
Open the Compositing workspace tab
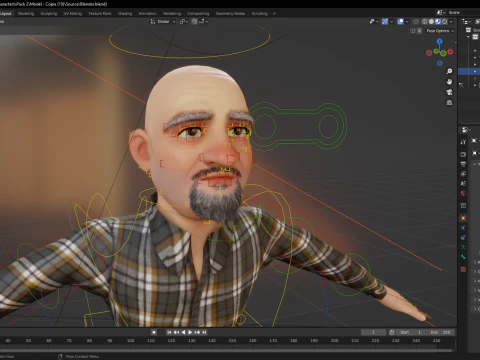[x=198, y=14]
